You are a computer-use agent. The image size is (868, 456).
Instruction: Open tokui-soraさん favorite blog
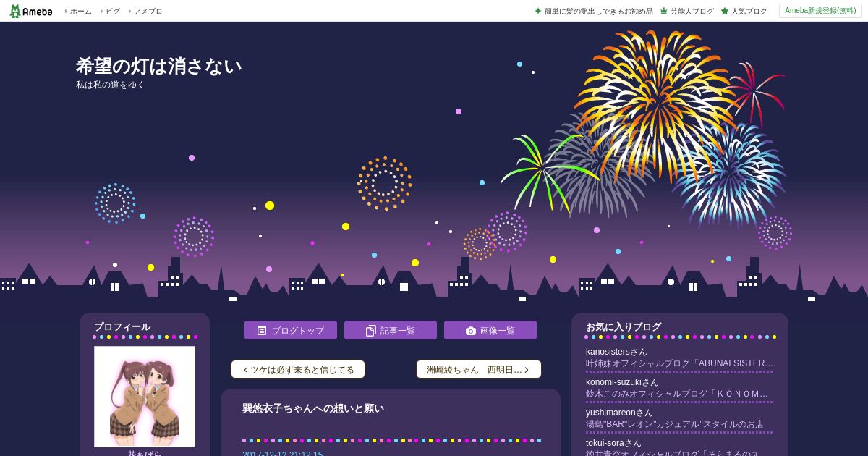point(614,443)
